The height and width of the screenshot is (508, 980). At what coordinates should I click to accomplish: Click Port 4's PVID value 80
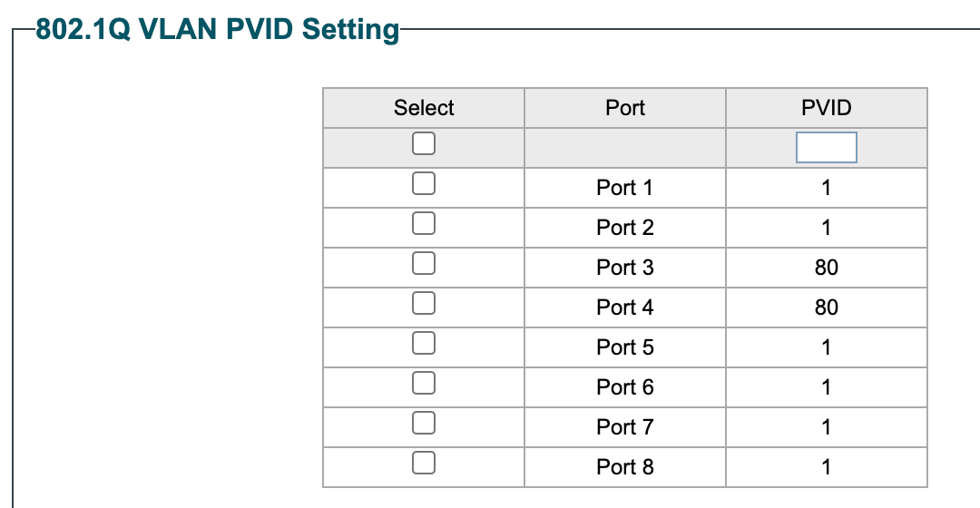coord(826,308)
